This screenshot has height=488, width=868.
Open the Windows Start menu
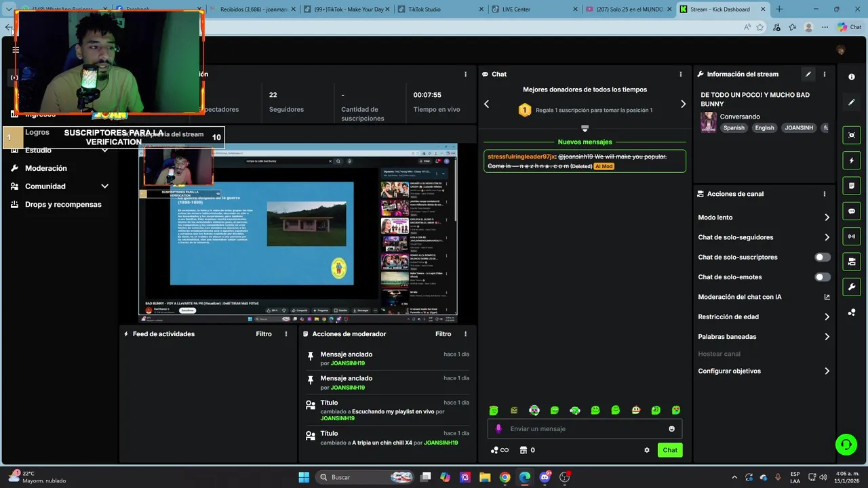click(304, 477)
